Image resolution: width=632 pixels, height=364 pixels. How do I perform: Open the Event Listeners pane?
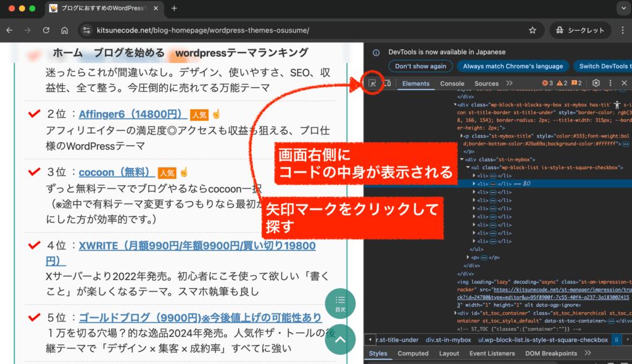tap(492, 354)
